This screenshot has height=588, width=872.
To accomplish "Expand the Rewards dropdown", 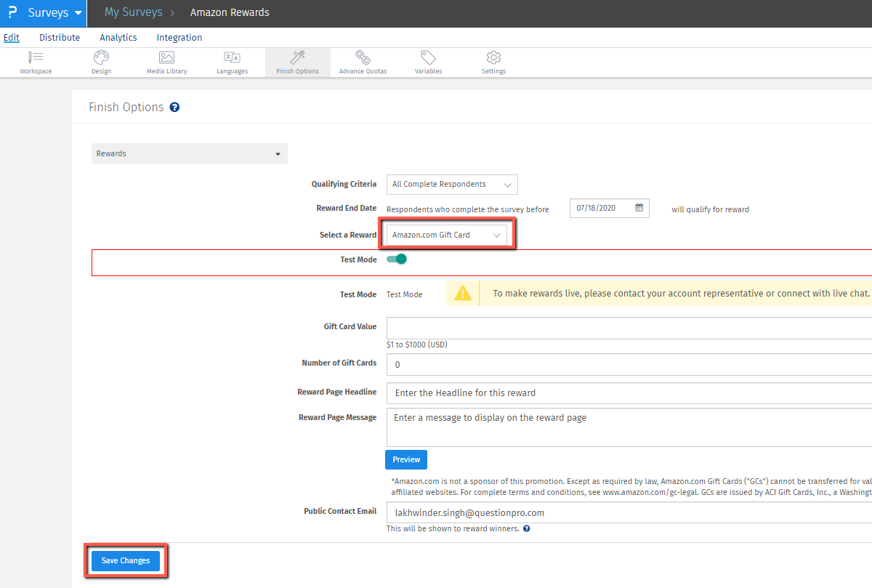I will click(x=189, y=154).
